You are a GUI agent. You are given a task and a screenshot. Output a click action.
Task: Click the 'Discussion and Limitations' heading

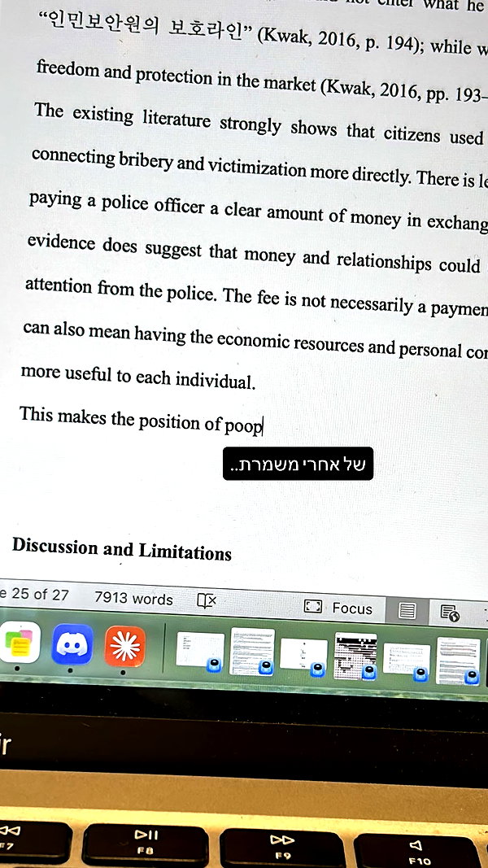pos(122,548)
